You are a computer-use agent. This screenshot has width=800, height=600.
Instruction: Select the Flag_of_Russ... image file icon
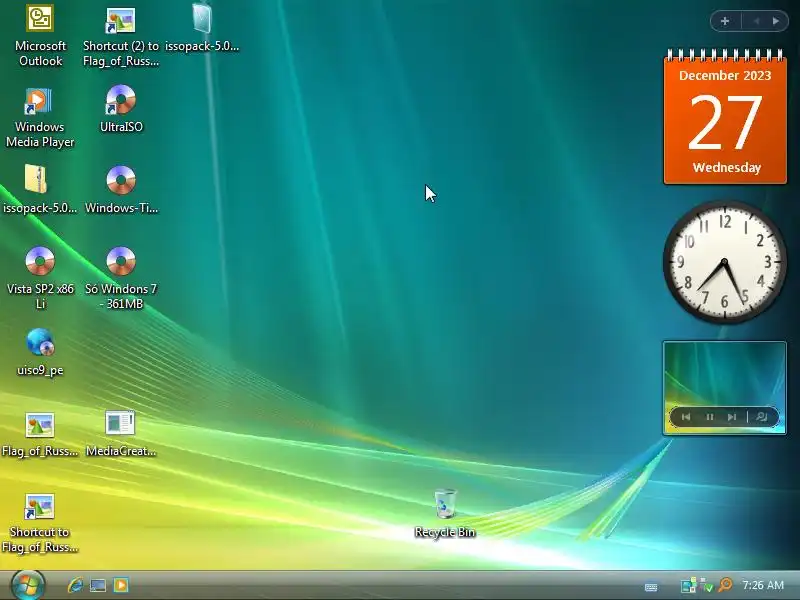pyautogui.click(x=40, y=434)
